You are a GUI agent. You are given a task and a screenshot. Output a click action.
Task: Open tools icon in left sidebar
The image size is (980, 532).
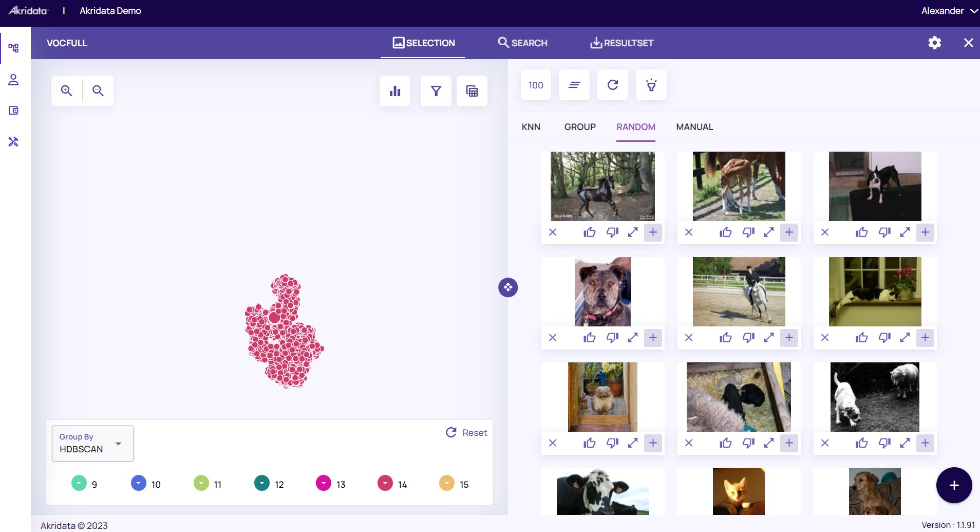click(14, 142)
